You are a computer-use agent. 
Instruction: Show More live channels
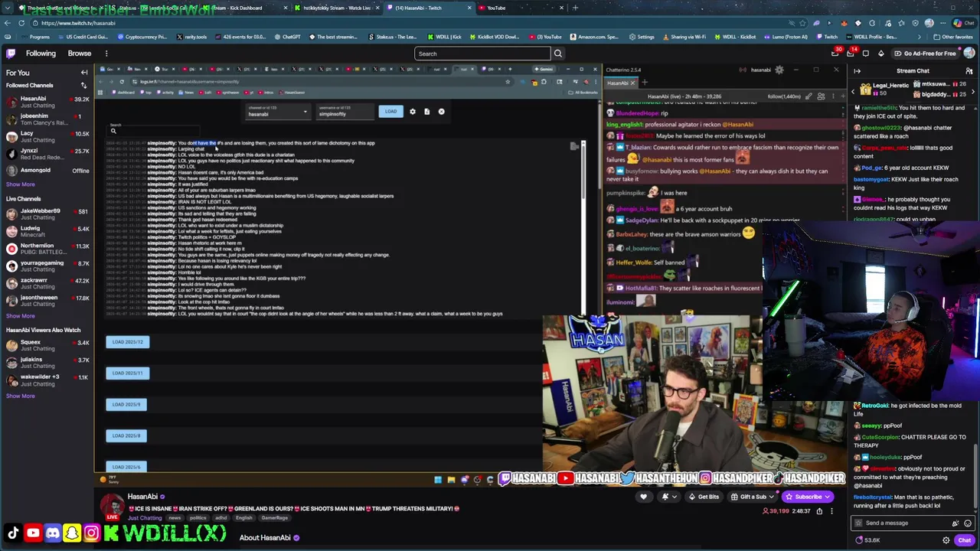coord(21,316)
